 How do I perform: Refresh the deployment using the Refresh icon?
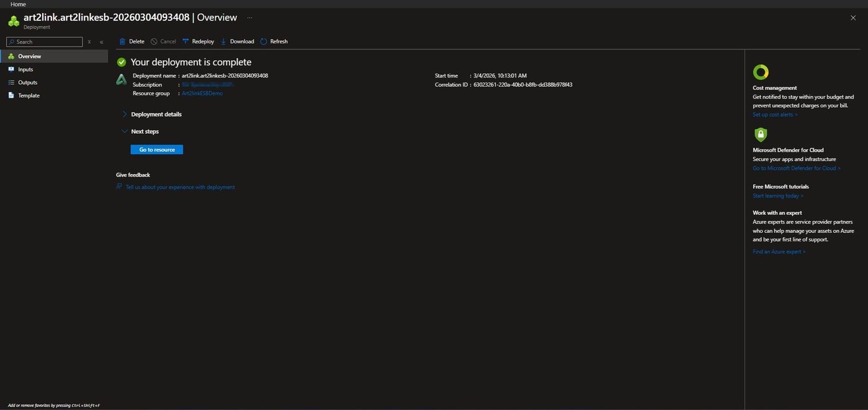coord(263,41)
